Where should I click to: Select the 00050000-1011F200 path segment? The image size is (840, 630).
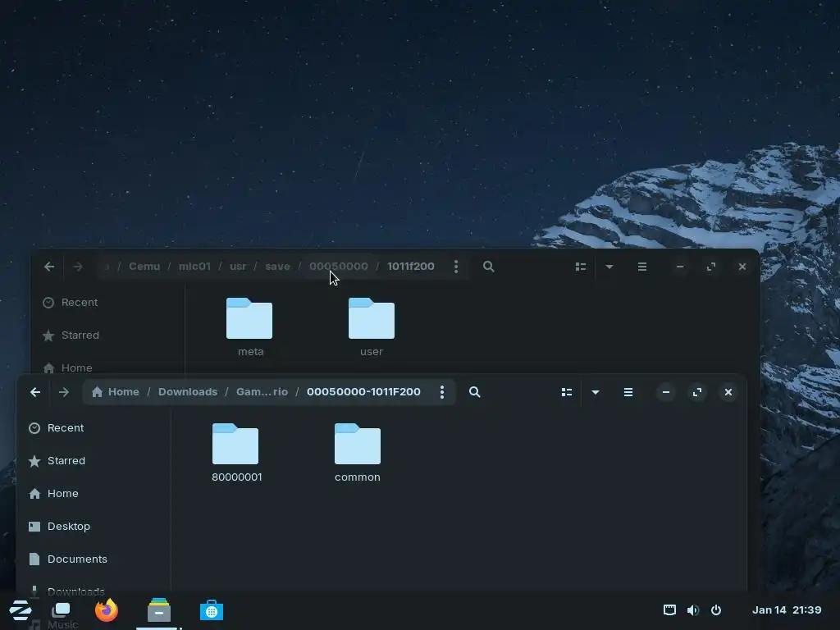click(363, 392)
